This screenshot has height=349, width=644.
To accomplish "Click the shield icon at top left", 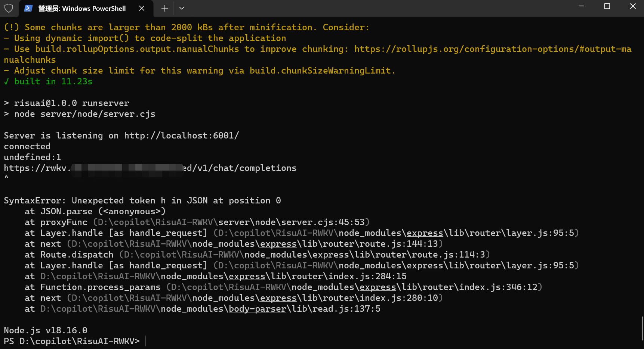I will pos(9,8).
